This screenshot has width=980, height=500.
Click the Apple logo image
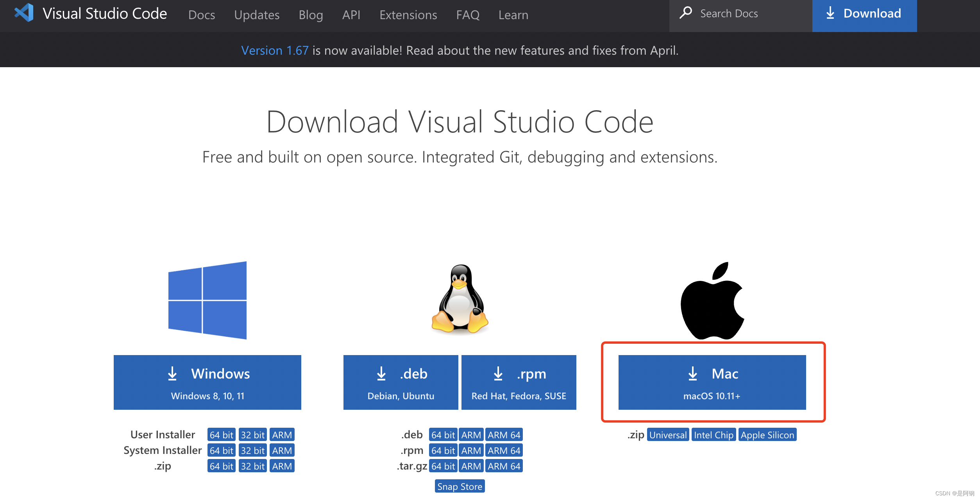tap(712, 300)
